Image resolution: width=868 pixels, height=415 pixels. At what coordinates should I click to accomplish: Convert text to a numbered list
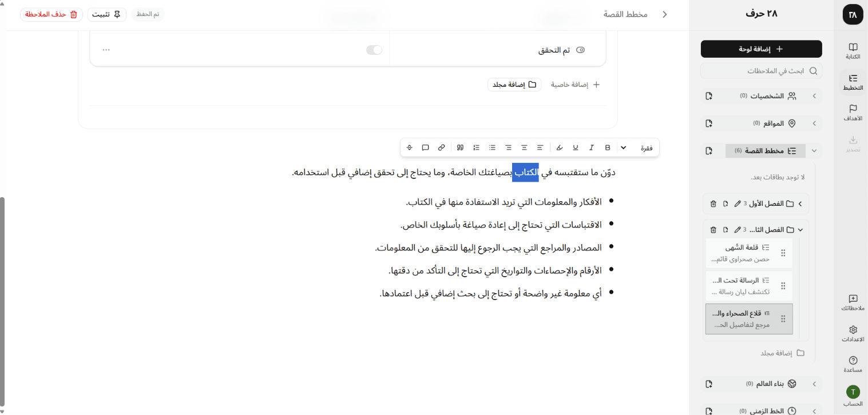click(476, 147)
